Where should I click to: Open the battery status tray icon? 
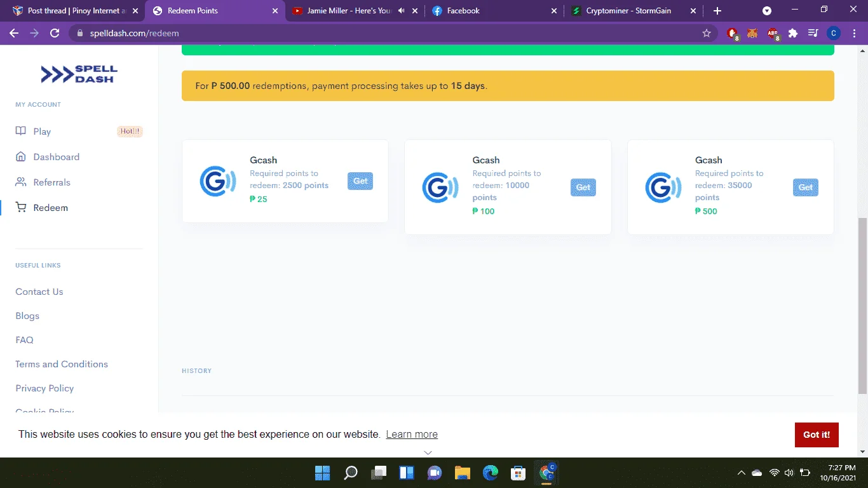[805, 473]
